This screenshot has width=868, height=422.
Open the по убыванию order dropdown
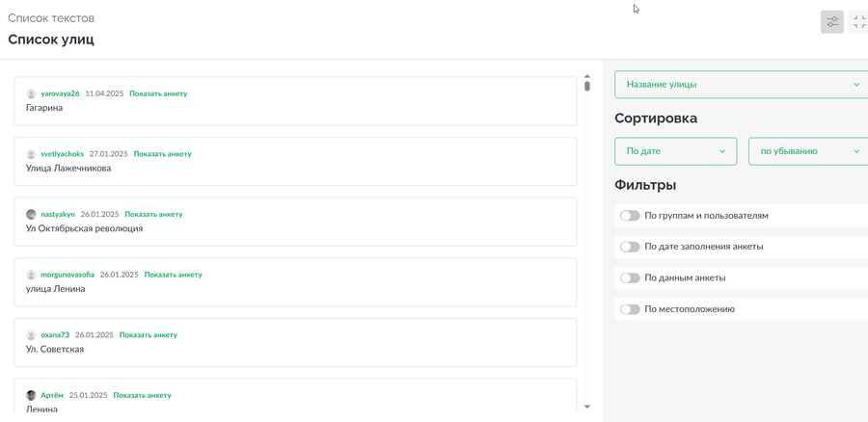tap(808, 151)
